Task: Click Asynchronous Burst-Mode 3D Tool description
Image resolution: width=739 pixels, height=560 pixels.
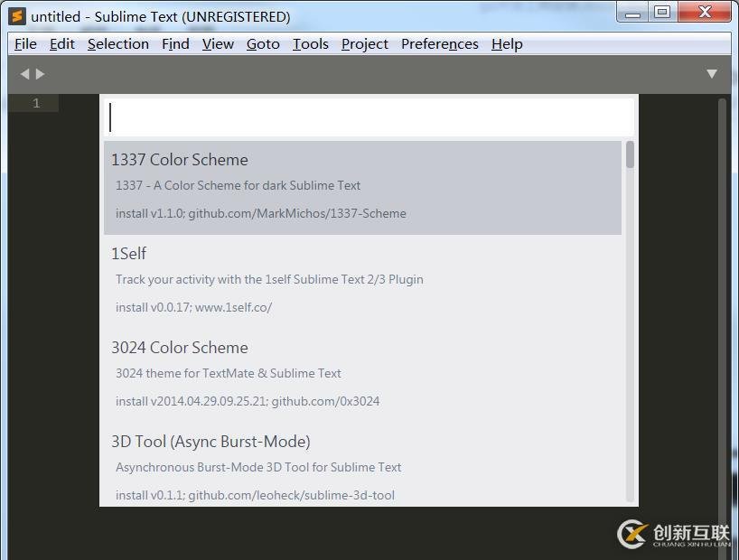Action: click(258, 467)
